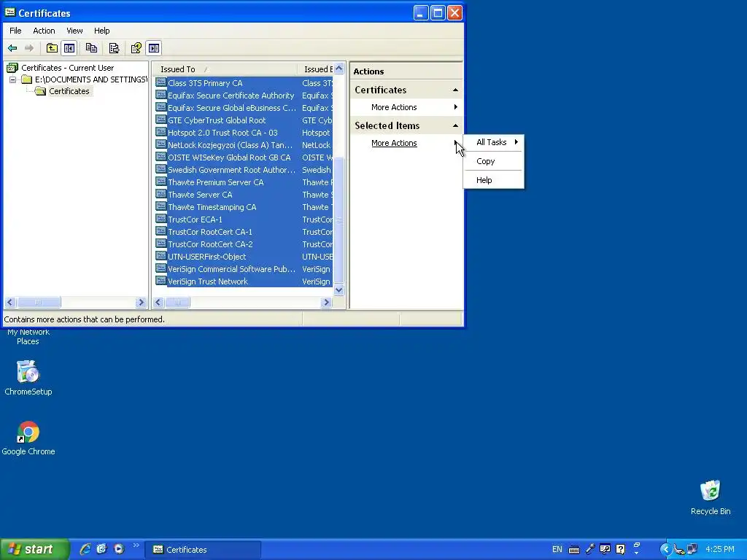The image size is (747, 560).
Task: Select Swedish Government Root Authority certificate
Action: 231,169
